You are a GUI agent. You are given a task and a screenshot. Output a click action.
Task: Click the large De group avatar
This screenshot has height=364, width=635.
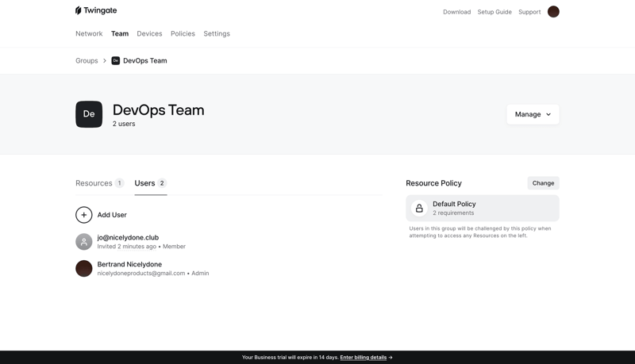tap(89, 114)
